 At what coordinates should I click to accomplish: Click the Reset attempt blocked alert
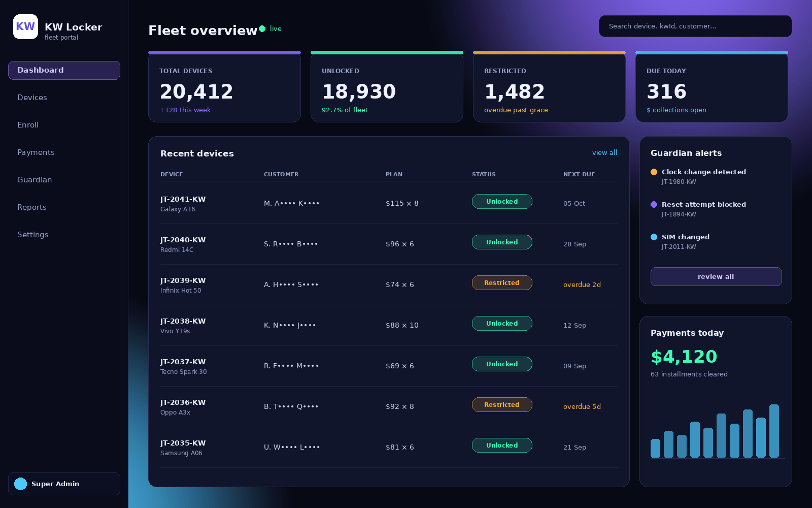click(x=704, y=204)
